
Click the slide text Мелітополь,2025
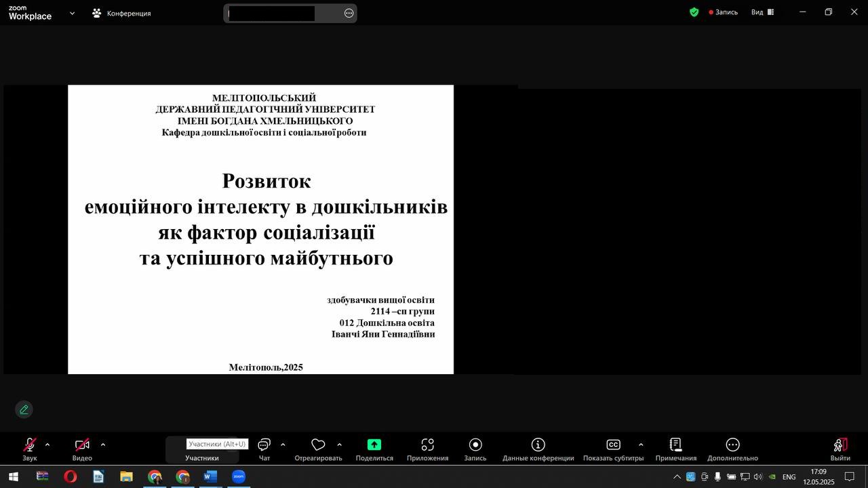[266, 367]
